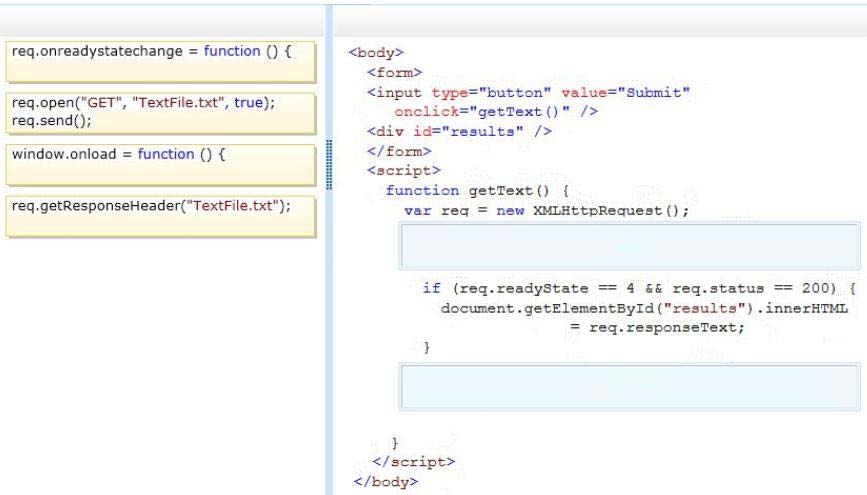Select the req.open and req.send code block

point(161,113)
